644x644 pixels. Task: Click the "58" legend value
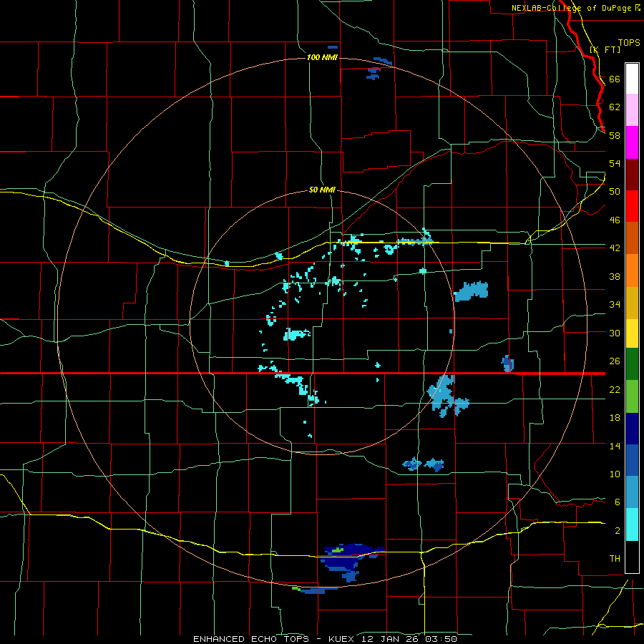click(615, 135)
